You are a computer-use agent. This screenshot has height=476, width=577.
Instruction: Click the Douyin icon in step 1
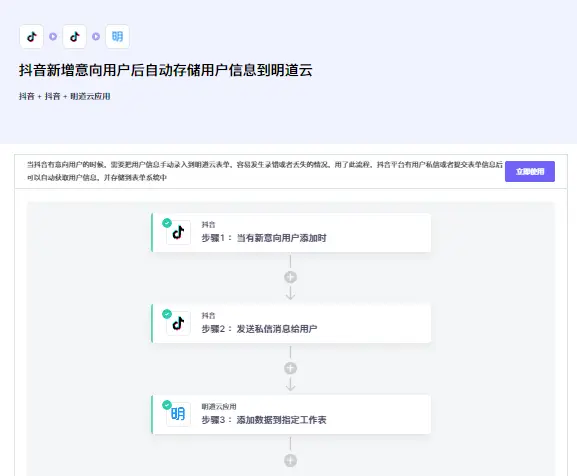(x=178, y=232)
